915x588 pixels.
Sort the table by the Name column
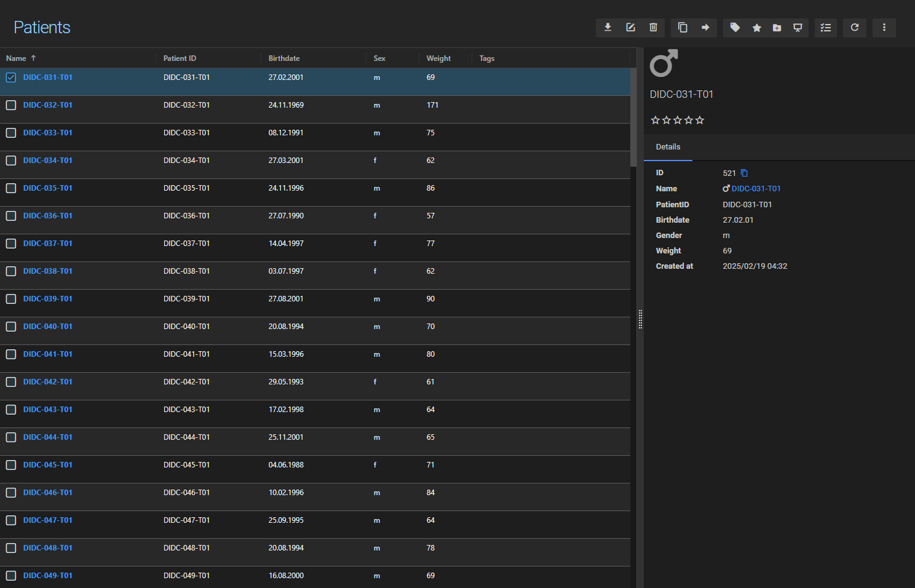(17, 58)
